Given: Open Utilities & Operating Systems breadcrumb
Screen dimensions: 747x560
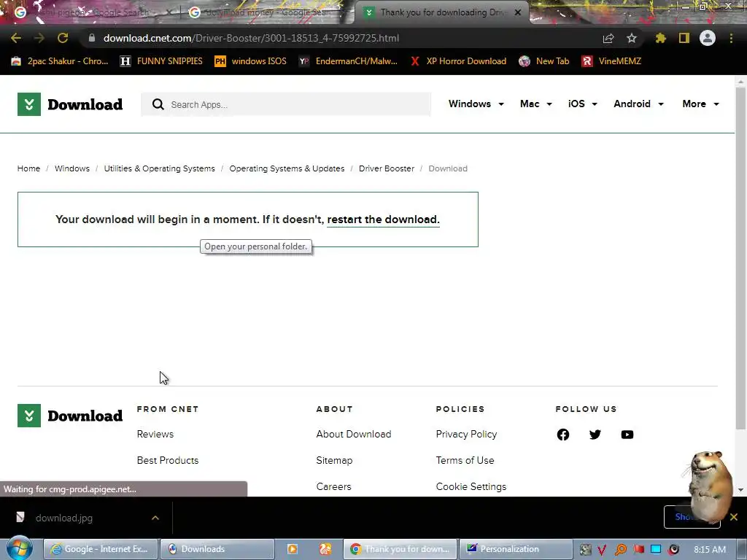Looking at the screenshot, I should click(x=160, y=168).
